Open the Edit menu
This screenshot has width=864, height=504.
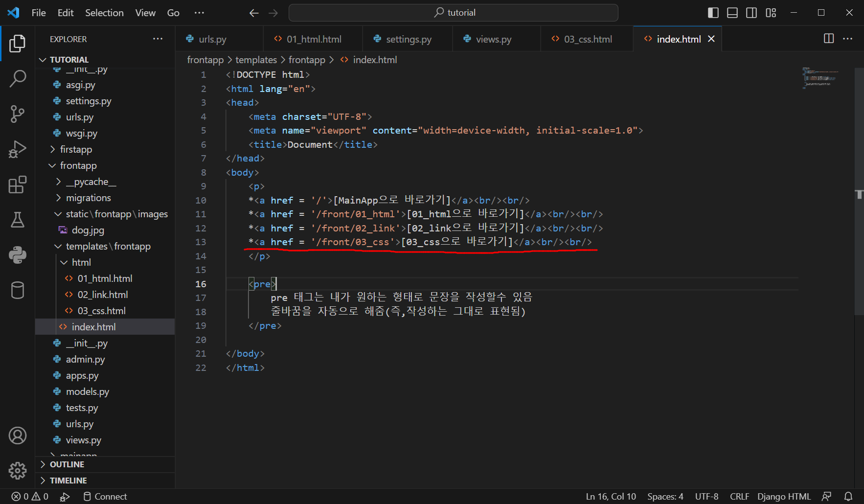click(x=66, y=13)
